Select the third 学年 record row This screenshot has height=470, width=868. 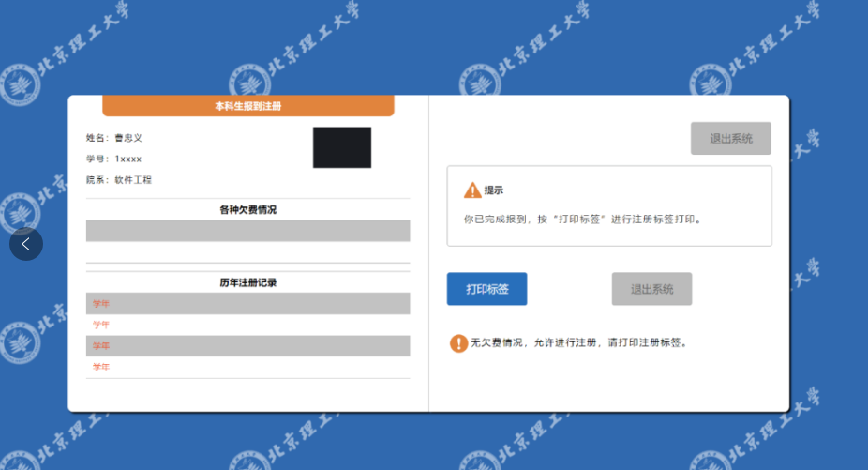[x=247, y=346]
